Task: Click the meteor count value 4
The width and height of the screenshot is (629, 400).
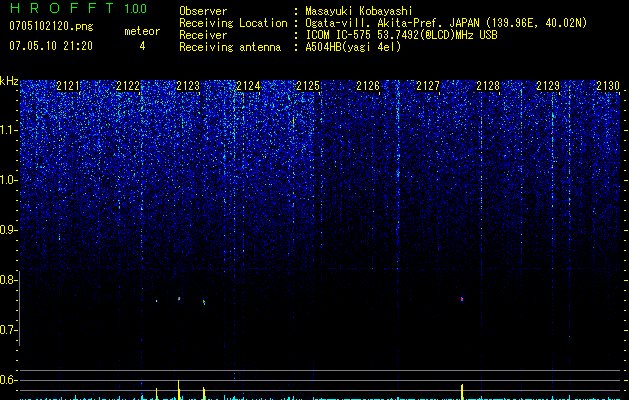Action: pos(142,46)
